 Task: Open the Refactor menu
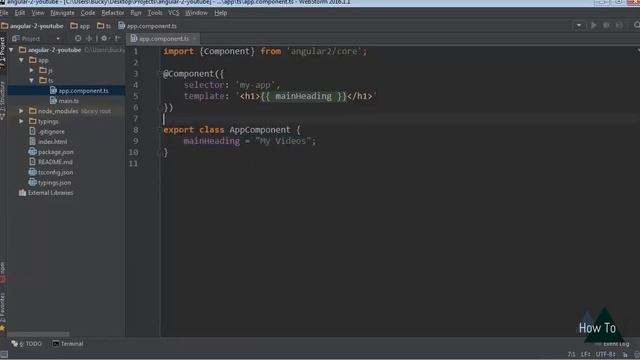tap(113, 13)
